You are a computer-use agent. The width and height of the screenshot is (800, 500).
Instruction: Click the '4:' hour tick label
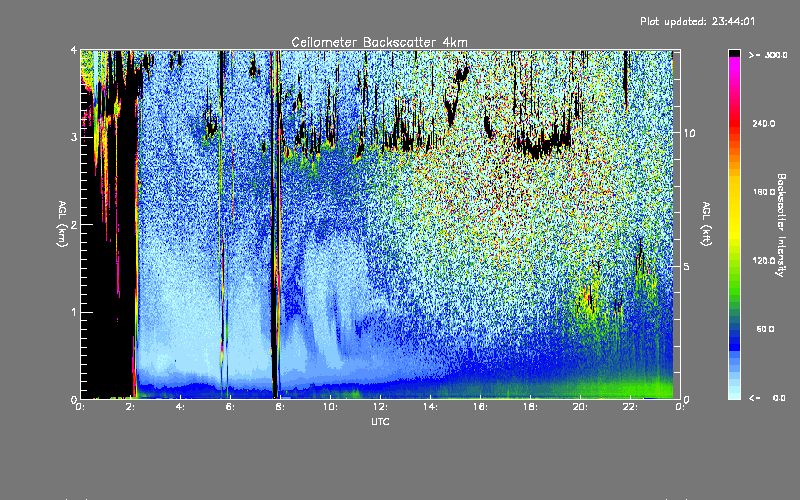click(x=181, y=407)
